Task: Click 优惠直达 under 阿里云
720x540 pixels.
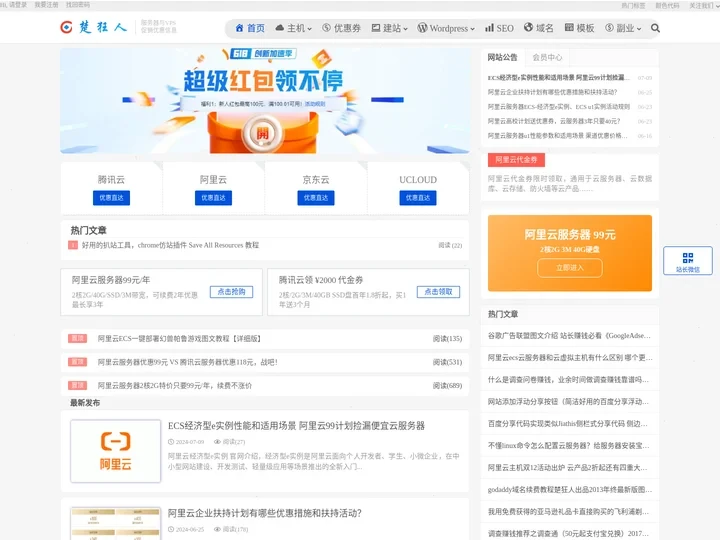Action: point(213,198)
